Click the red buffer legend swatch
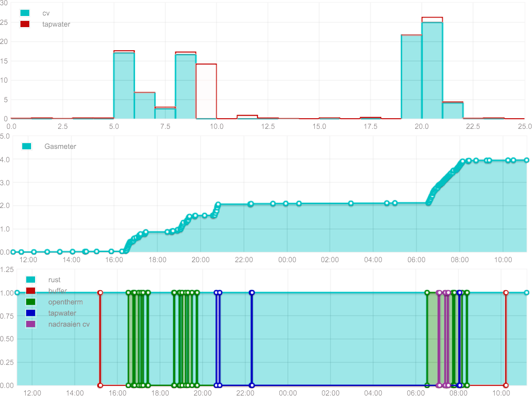Screen dimensions: 532x396 [x=30, y=291]
